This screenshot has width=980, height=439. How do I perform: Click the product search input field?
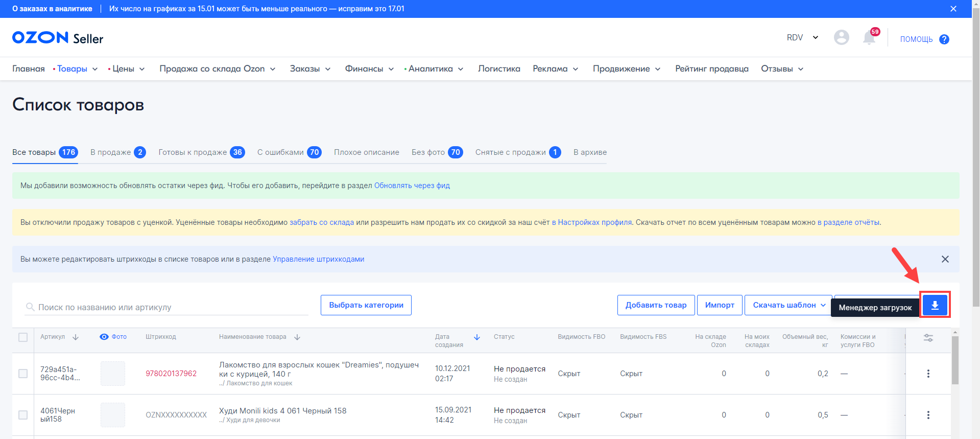coord(169,307)
